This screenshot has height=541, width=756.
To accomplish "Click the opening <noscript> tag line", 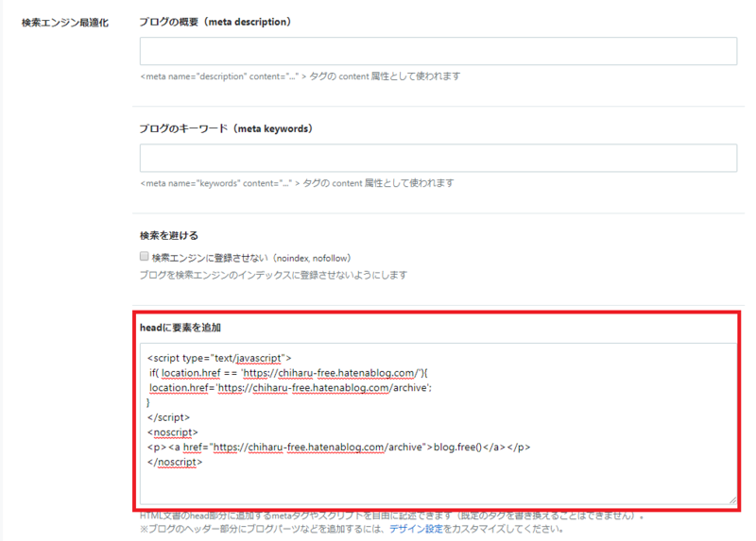I will 173,432.
